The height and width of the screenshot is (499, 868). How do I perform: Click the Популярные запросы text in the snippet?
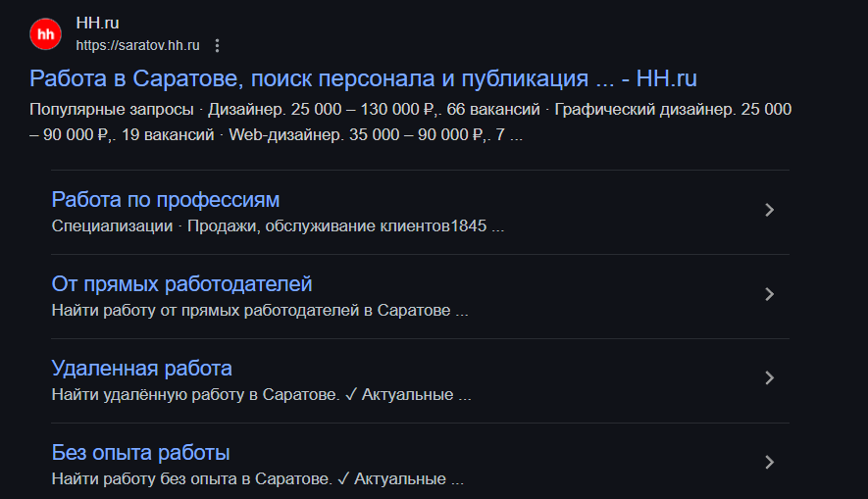point(111,109)
